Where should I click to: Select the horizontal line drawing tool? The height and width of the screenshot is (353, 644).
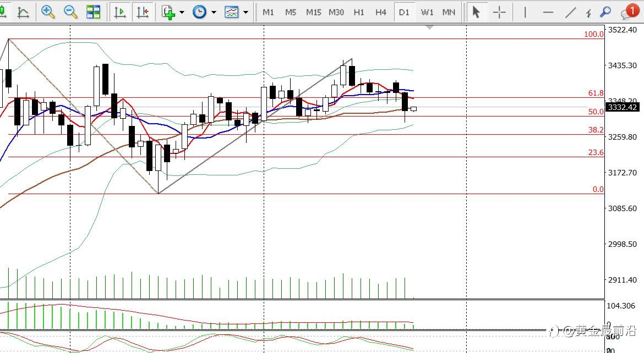coord(548,12)
